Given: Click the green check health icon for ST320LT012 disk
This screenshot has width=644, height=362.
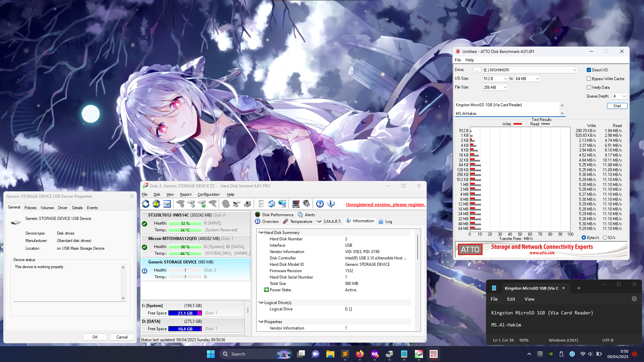Looking at the screenshot, I should pos(145,224).
